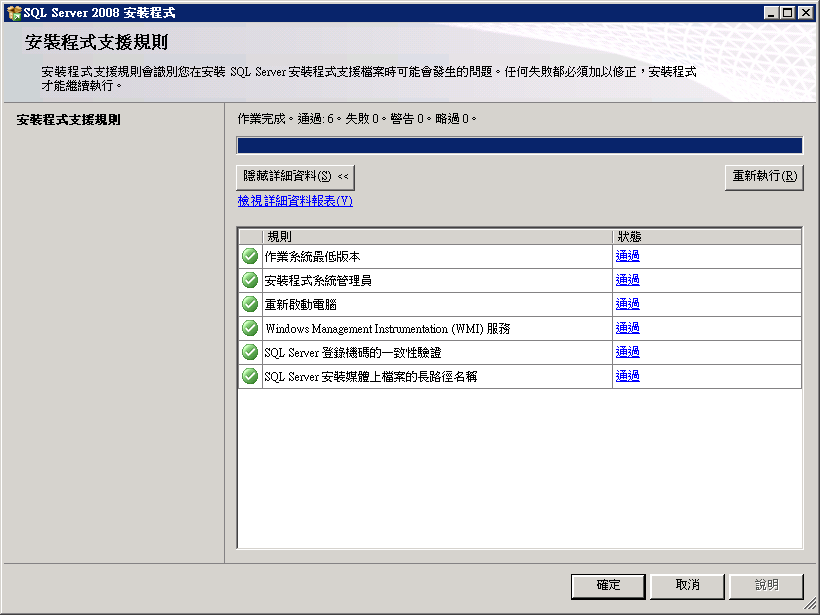
Task: Click 重新執行 to rerun the rules
Action: tap(764, 177)
